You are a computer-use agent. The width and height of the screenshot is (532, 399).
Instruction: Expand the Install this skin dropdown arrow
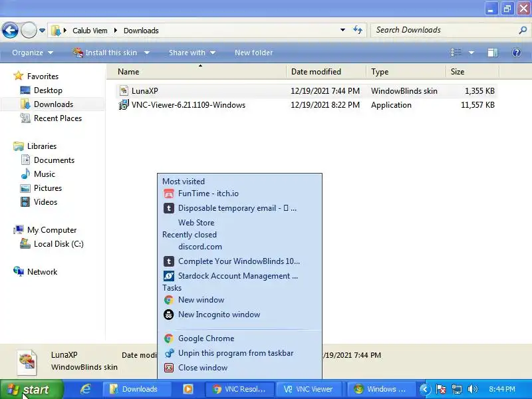coord(147,53)
